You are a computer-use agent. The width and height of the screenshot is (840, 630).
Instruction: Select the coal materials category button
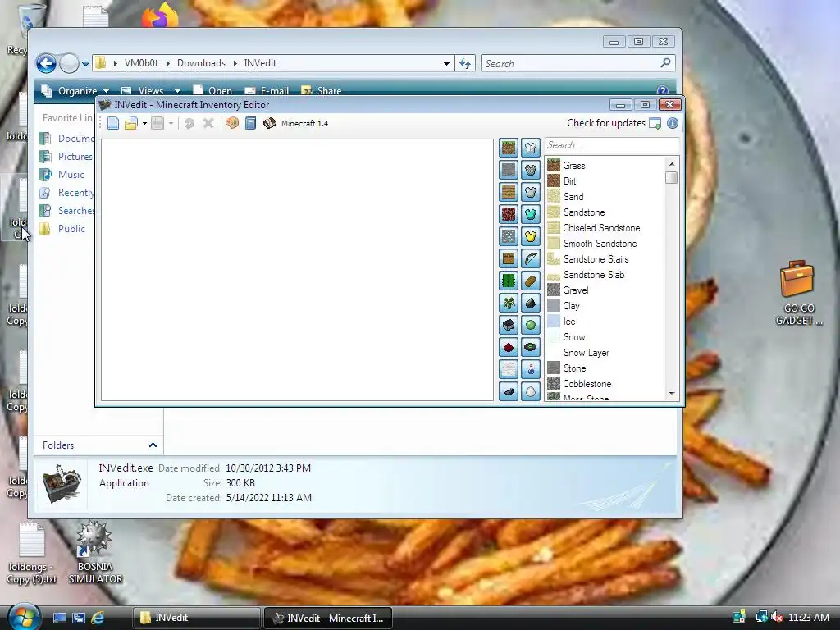point(531,303)
